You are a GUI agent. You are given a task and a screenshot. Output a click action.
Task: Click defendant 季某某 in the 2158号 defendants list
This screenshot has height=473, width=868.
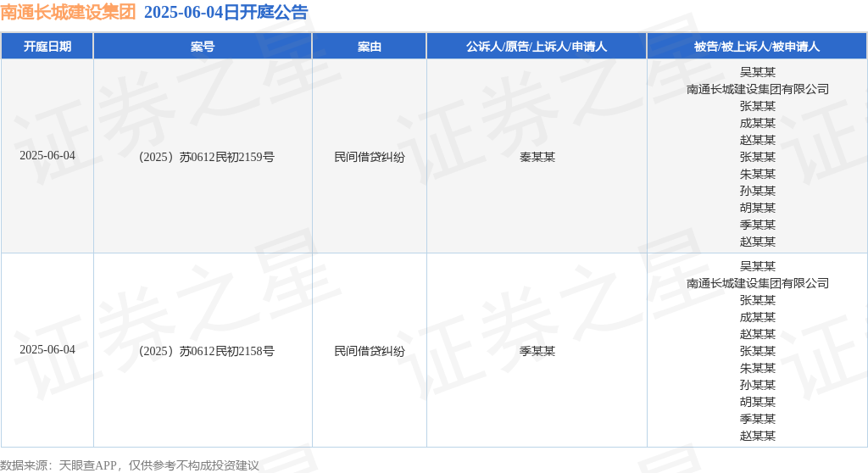click(757, 420)
